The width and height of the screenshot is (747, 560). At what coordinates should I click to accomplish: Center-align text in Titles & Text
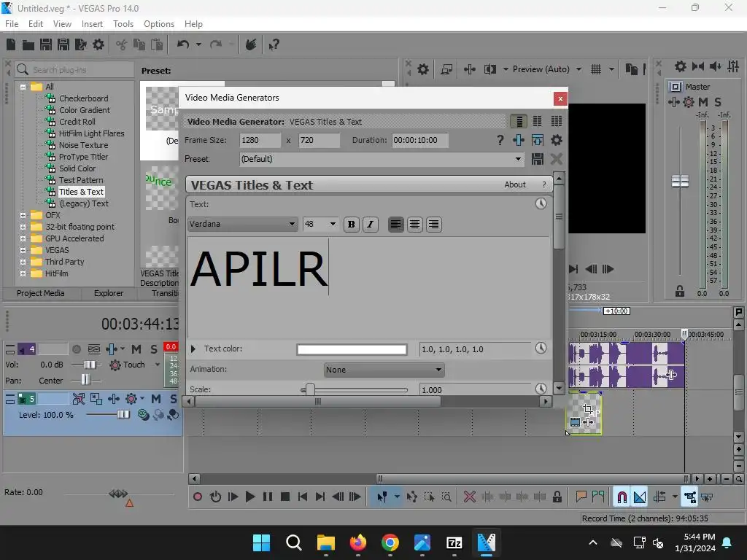[x=414, y=225]
